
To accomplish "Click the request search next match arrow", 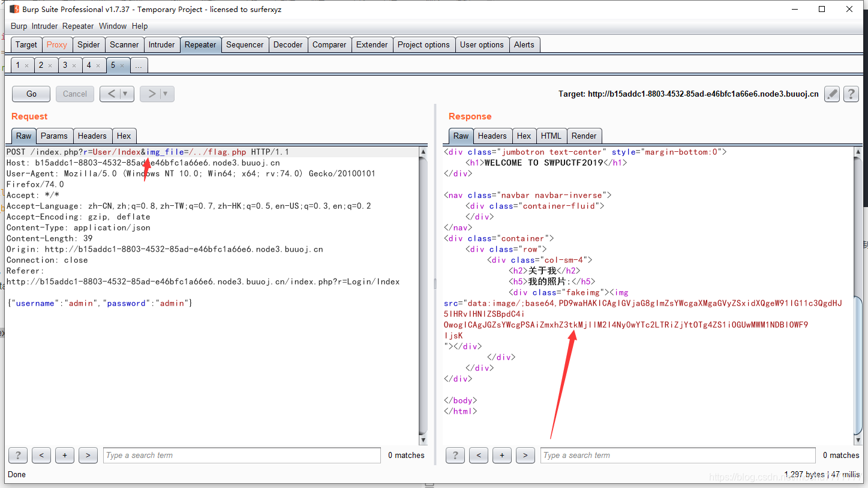I will point(88,455).
